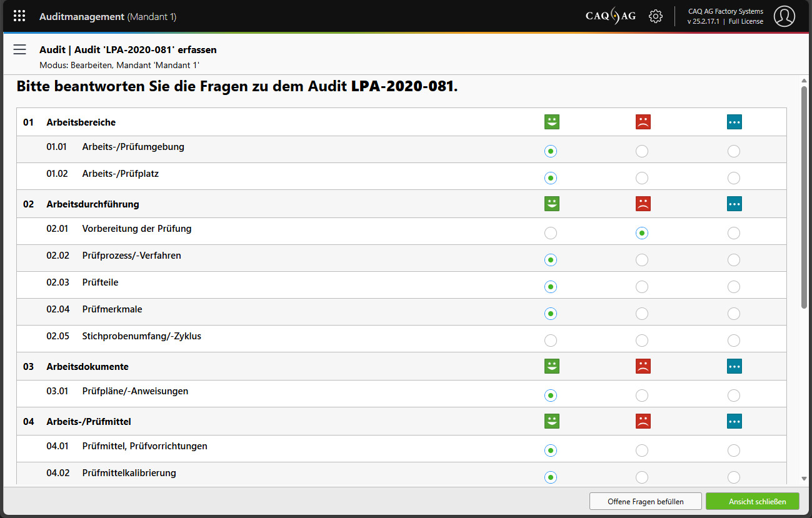Click the Offene Fragen befüllen button
The image size is (812, 518).
(x=645, y=502)
